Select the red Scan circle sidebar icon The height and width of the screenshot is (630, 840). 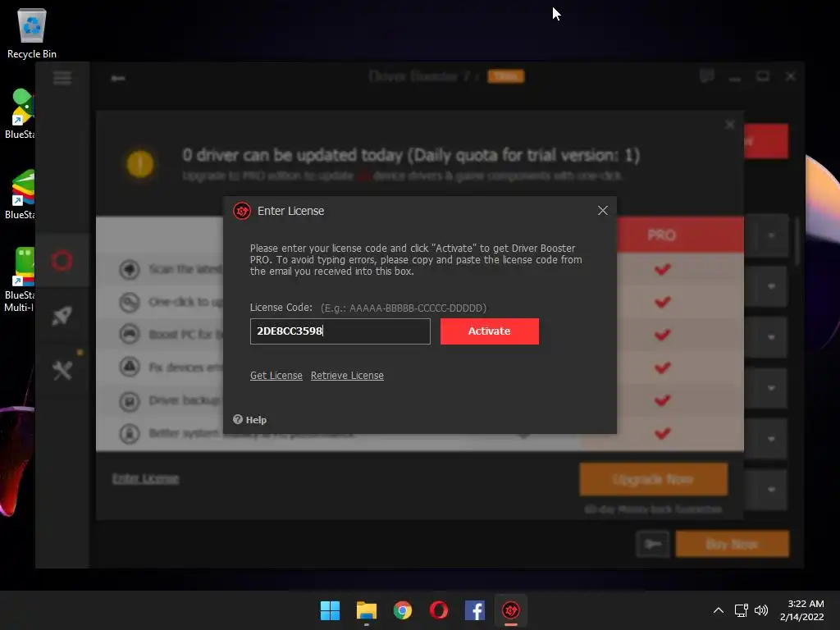tap(62, 261)
